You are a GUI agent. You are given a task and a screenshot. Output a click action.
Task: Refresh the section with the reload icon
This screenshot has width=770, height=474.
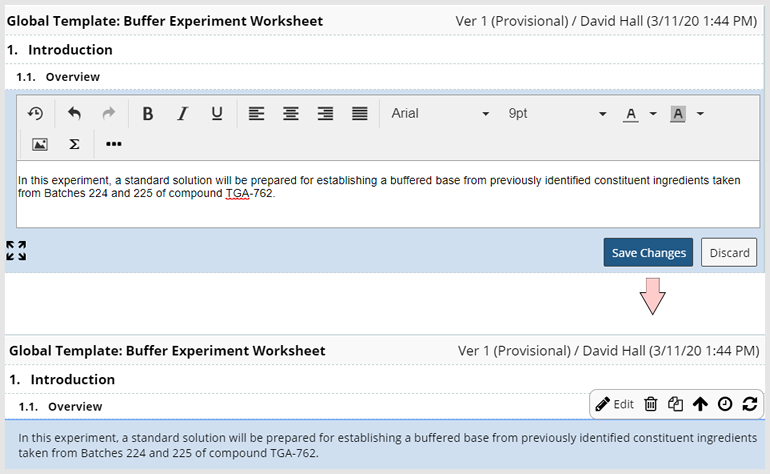pos(750,404)
